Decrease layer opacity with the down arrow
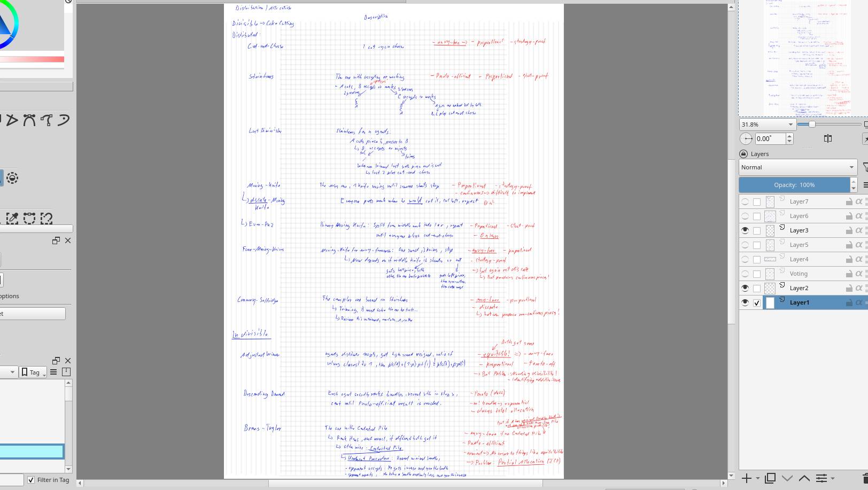The image size is (868, 490). pos(854,189)
